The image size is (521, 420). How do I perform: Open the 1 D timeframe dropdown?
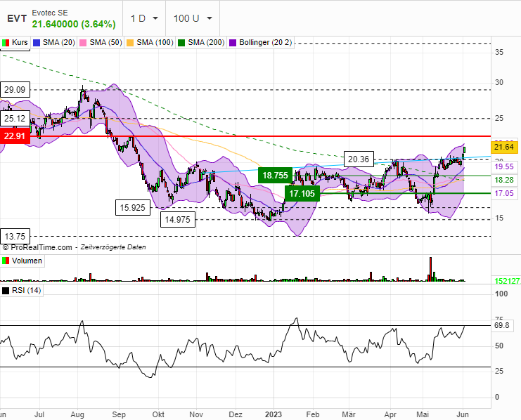coord(144,18)
